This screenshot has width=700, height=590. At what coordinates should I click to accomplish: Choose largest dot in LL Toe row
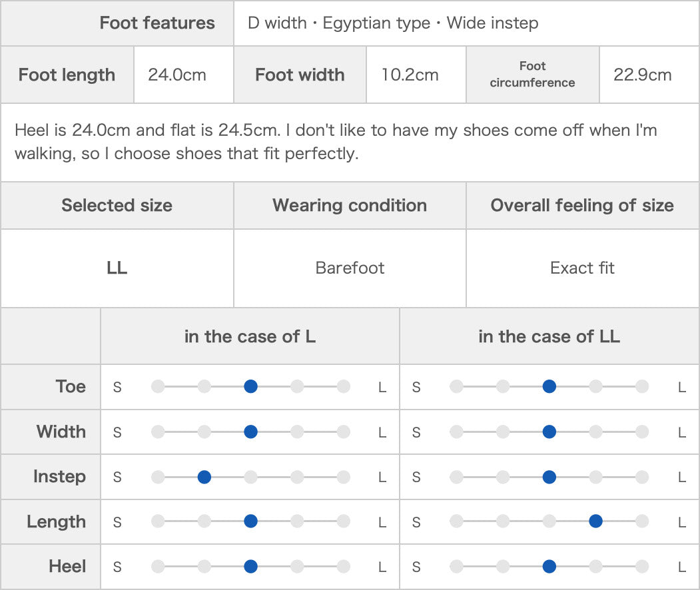tap(642, 386)
